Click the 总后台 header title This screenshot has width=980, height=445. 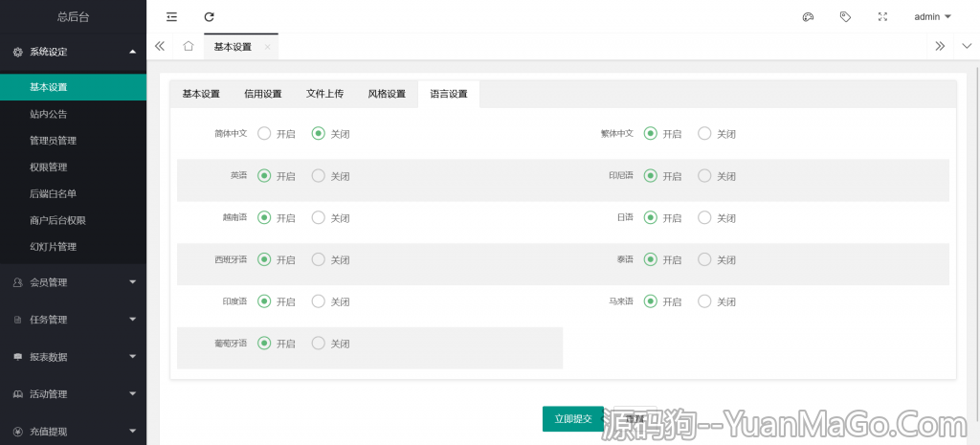pos(73,17)
